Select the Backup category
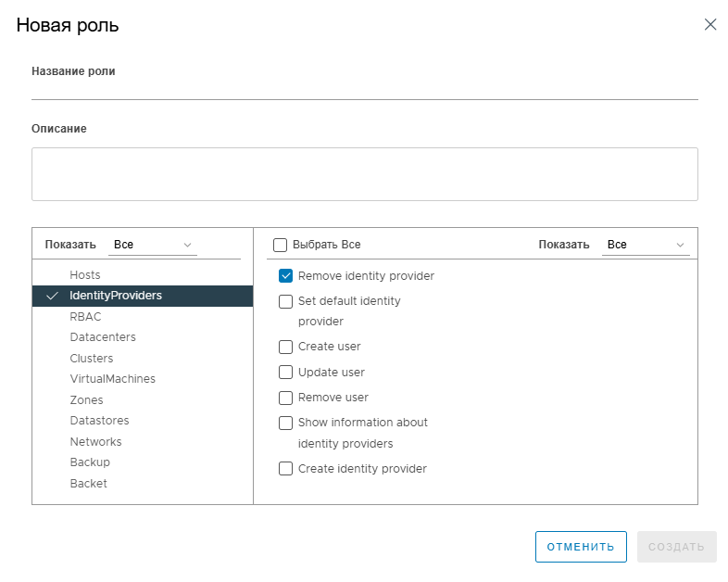Screen dimensions: 728x582 143,462
